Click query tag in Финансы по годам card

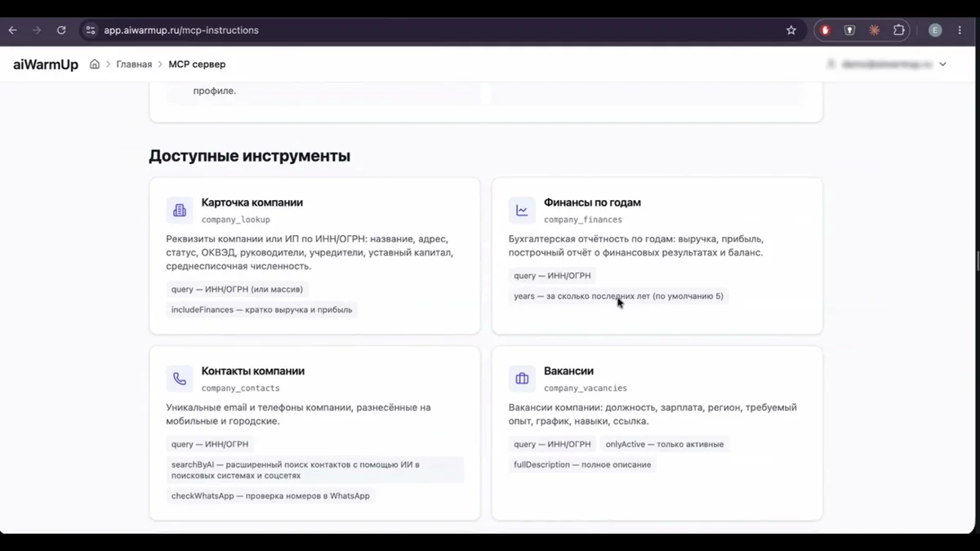coord(552,276)
